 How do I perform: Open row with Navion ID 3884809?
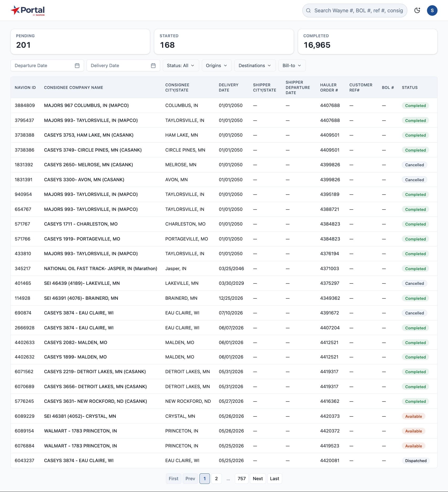(224, 105)
